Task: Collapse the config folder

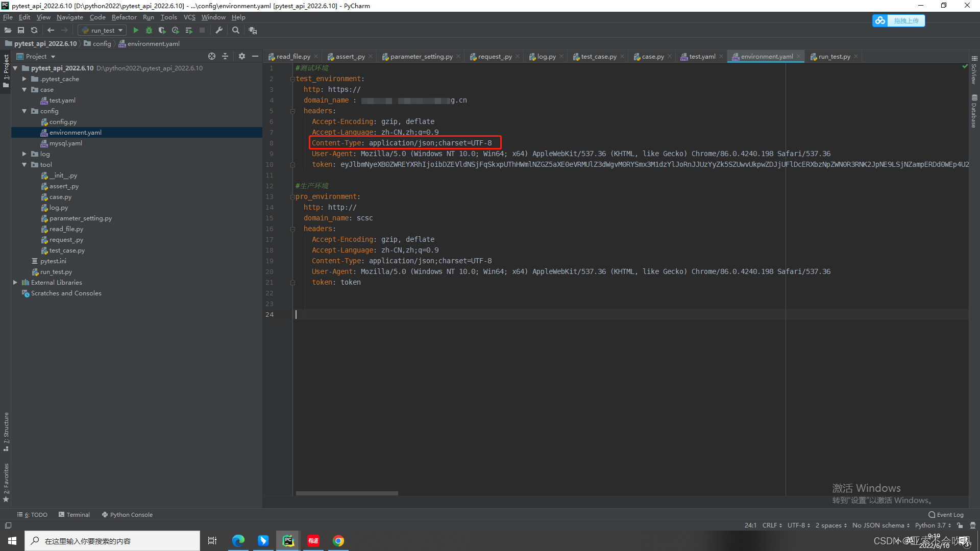Action: click(x=24, y=111)
